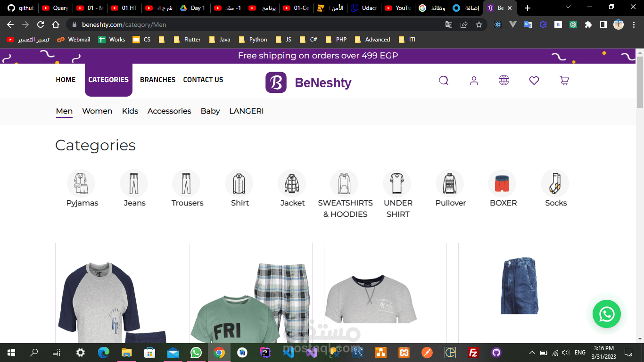Go to the BRANCHES page

point(157,80)
